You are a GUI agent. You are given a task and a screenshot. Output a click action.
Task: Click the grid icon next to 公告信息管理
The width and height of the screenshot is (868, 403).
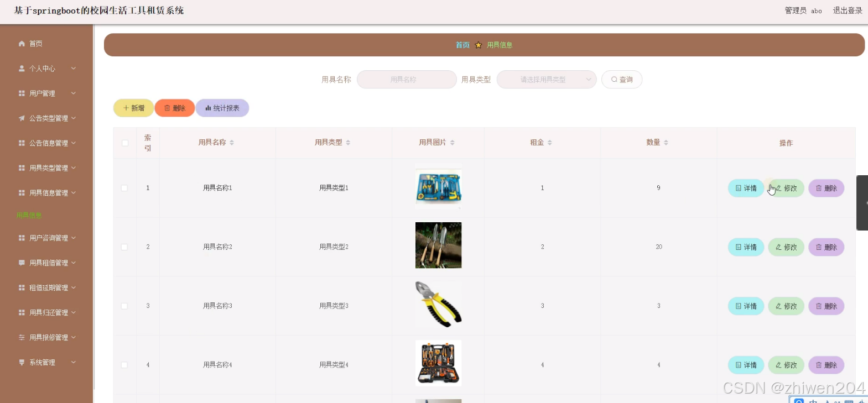click(x=22, y=143)
